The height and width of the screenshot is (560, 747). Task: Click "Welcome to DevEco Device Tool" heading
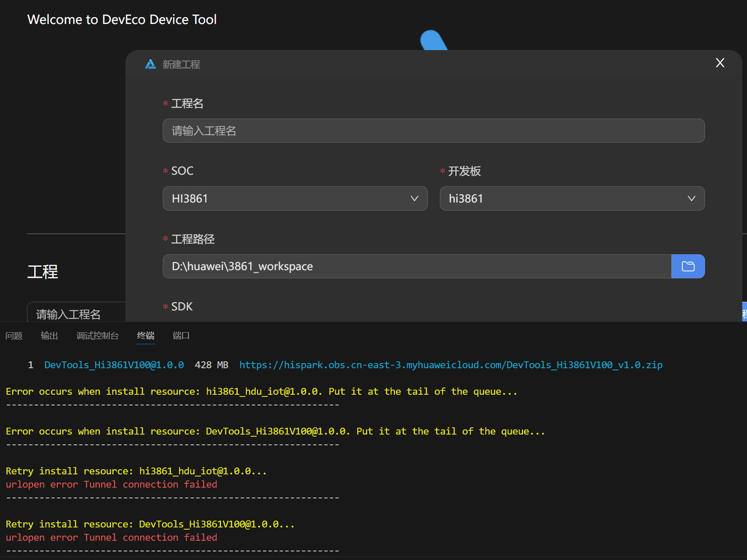click(122, 19)
